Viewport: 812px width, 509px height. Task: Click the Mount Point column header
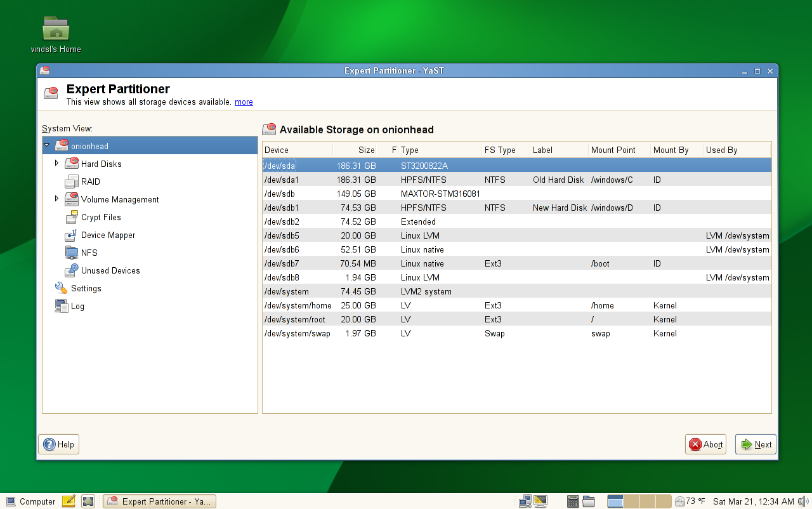click(613, 150)
